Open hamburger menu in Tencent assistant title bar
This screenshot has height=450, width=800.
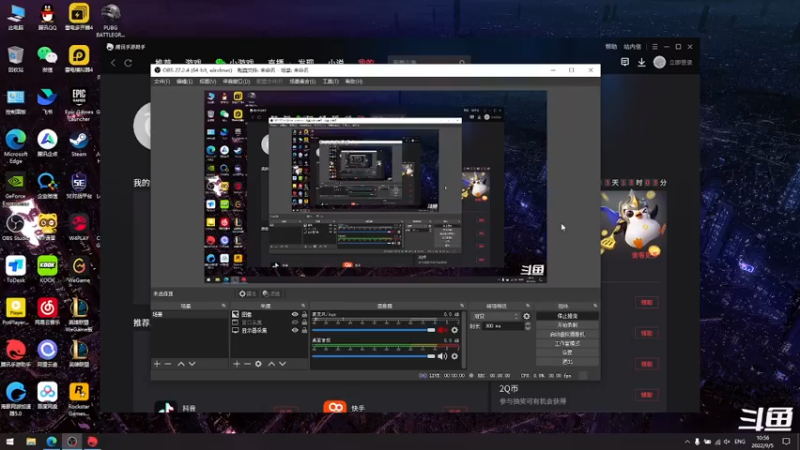pyautogui.click(x=655, y=46)
